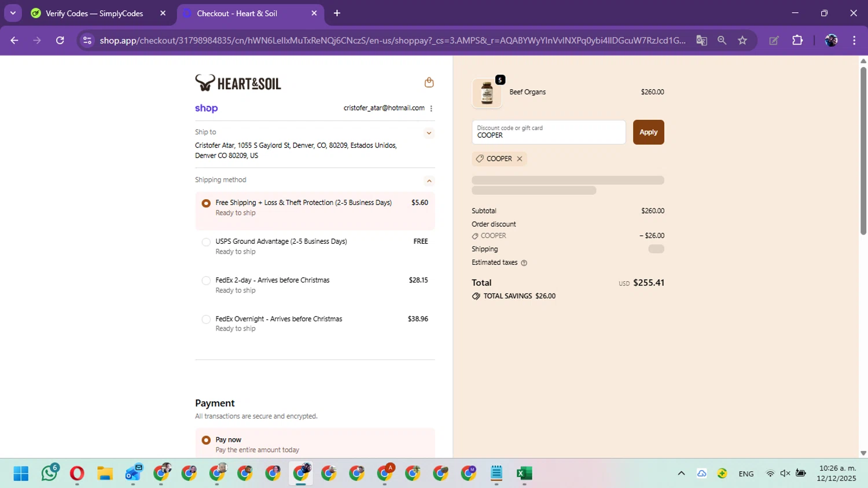Bookmark this page with the star
Viewport: 868px width, 488px height.
coord(742,40)
